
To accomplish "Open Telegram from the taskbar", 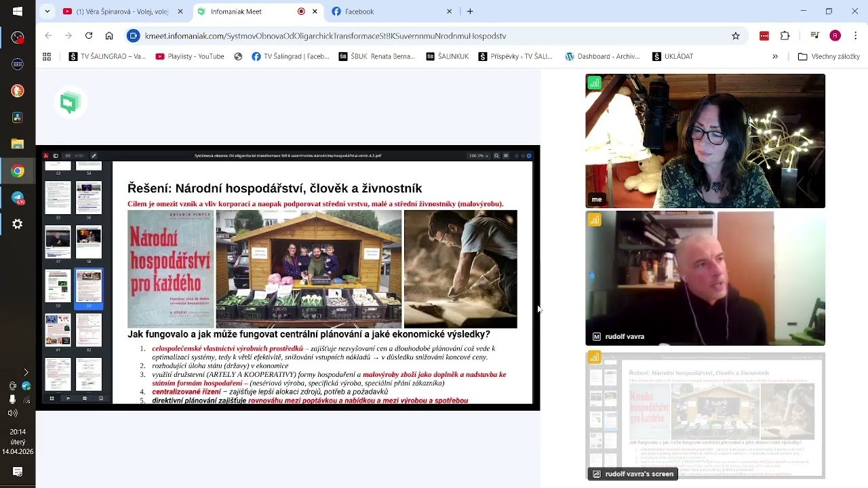I will pyautogui.click(x=18, y=197).
